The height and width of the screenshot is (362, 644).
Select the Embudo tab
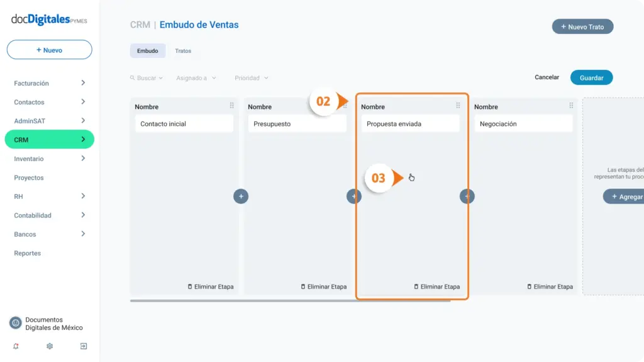(x=147, y=51)
